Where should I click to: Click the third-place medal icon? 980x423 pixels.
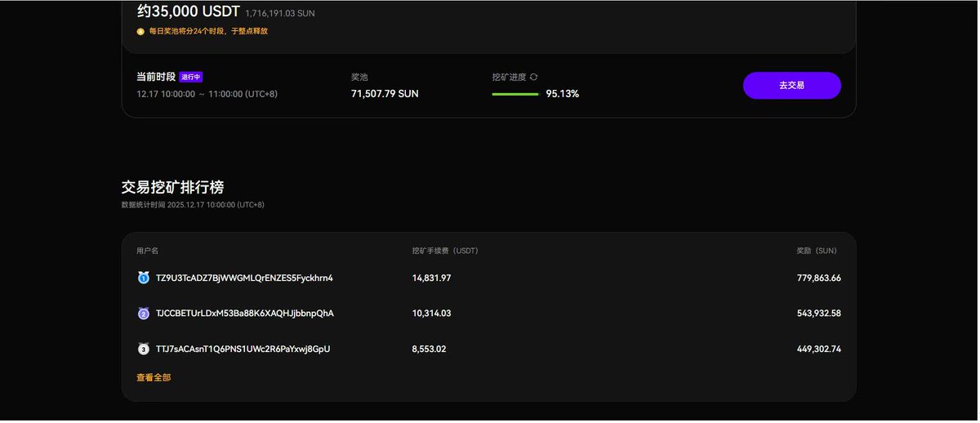[x=143, y=349]
